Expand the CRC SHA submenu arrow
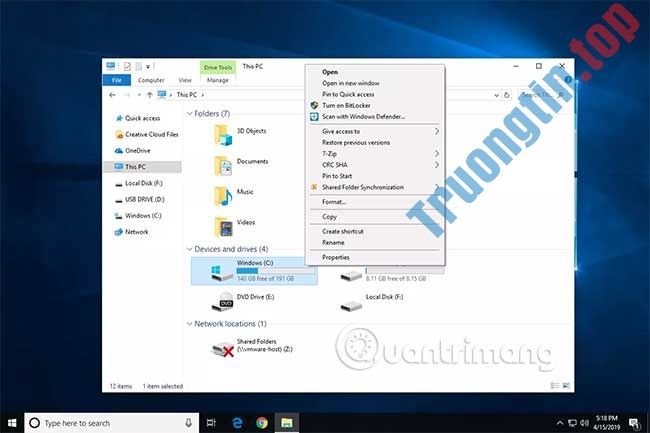 click(x=437, y=165)
